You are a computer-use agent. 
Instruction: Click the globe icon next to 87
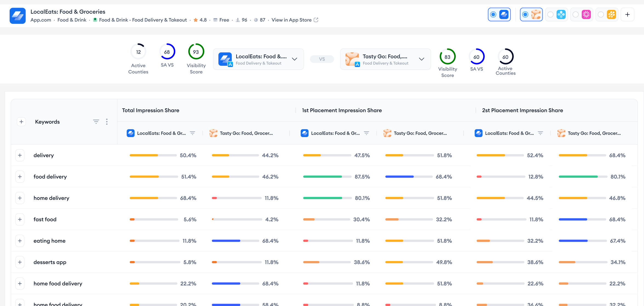256,20
